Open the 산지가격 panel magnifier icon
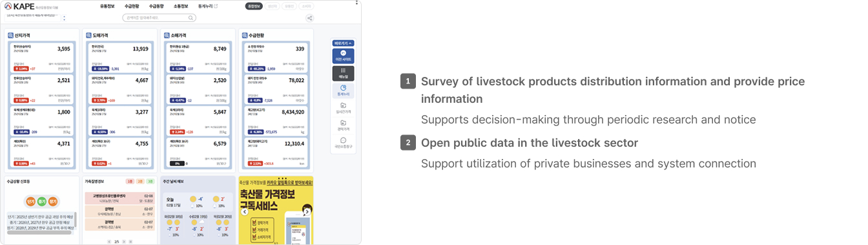This screenshot has width=868, height=245. [12, 35]
